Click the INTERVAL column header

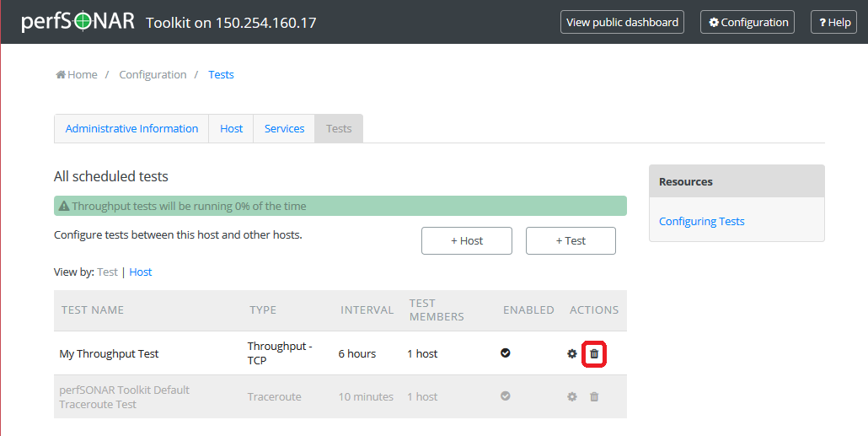(x=367, y=310)
